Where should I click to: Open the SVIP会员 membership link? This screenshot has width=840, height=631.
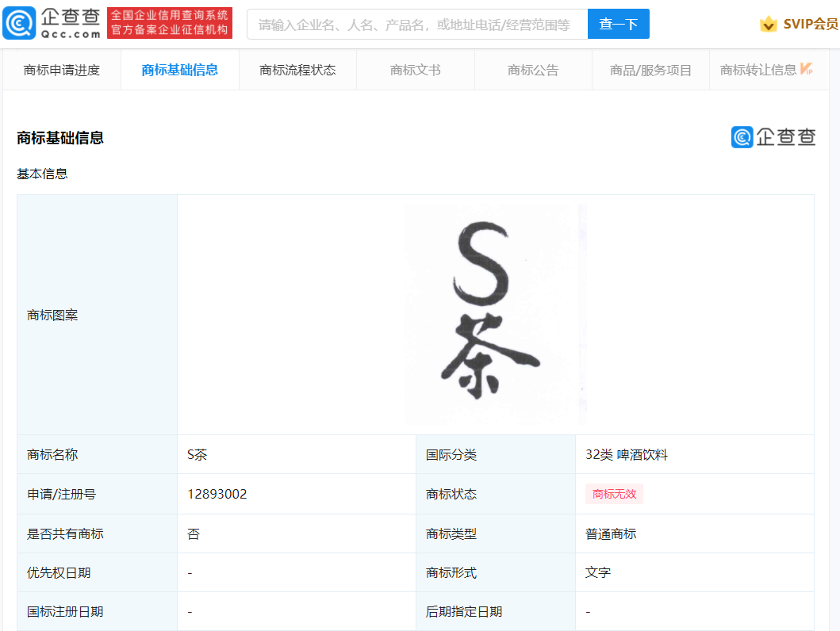click(810, 25)
